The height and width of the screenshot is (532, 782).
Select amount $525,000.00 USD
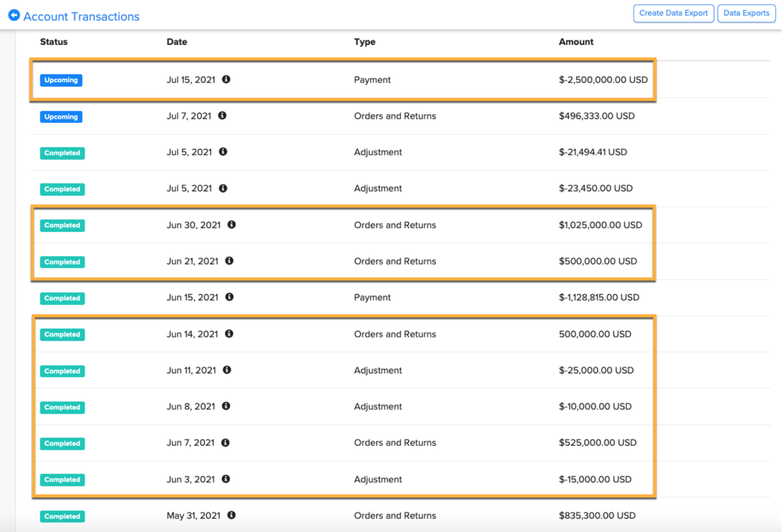[598, 443]
